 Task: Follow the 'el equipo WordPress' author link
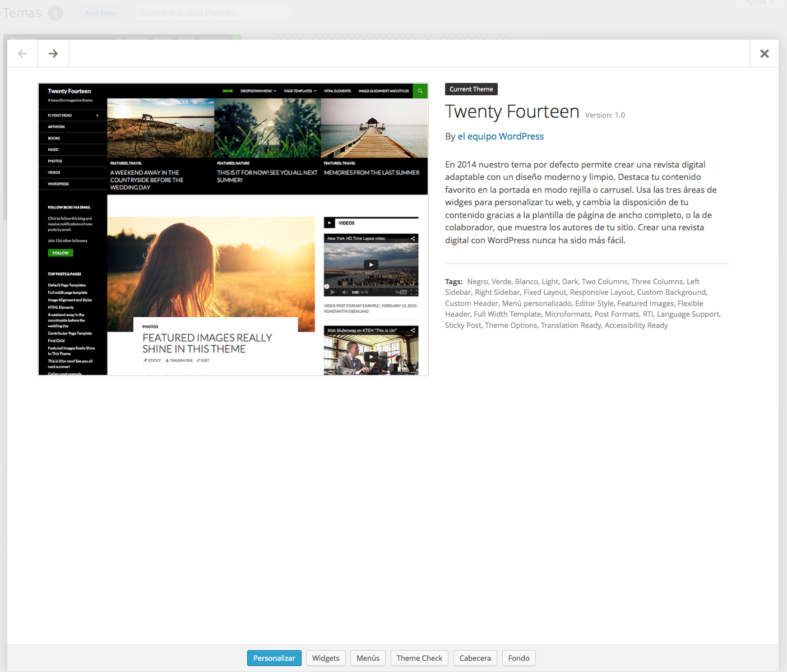(501, 136)
